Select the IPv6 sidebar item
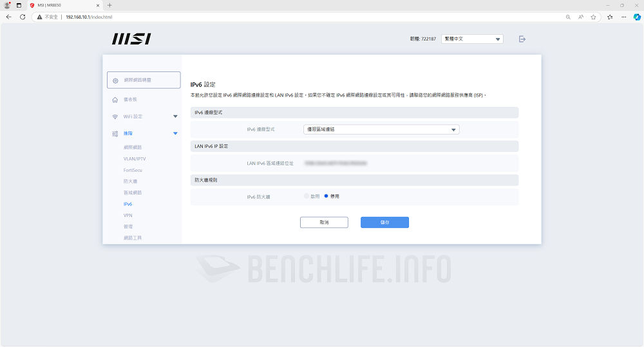This screenshot has width=644, height=347. click(128, 204)
